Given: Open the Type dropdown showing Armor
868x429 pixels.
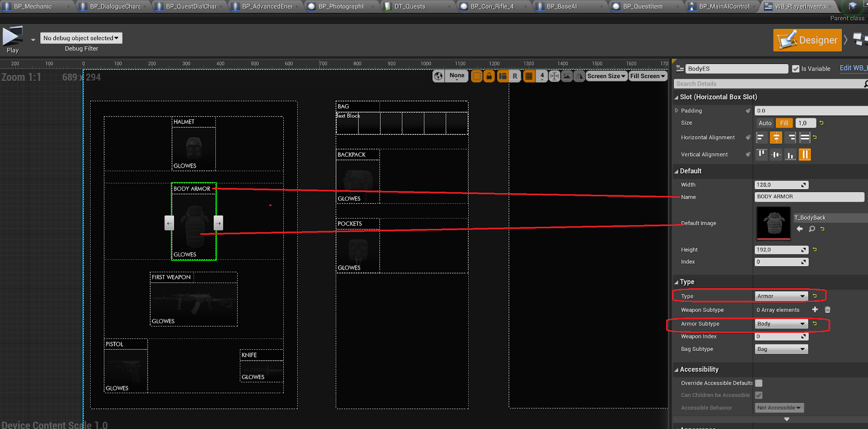Looking at the screenshot, I should click(781, 296).
